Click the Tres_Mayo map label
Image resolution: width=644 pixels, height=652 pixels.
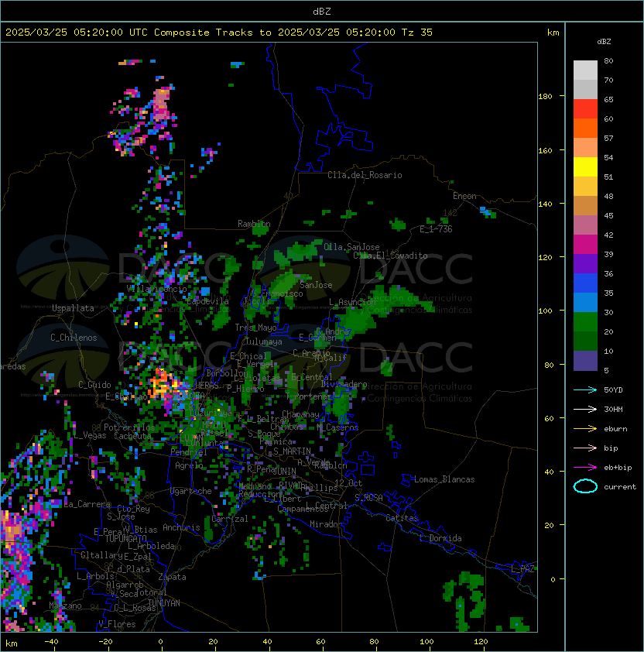[255, 328]
